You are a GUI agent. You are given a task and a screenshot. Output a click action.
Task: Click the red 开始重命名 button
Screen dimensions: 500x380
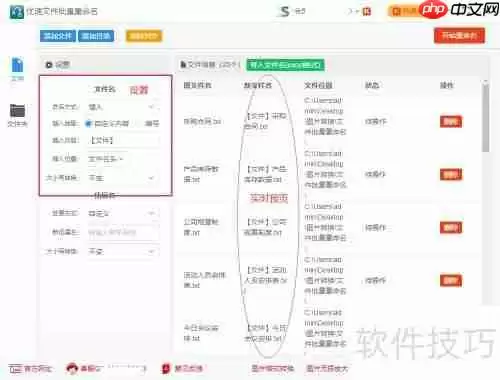click(x=459, y=35)
